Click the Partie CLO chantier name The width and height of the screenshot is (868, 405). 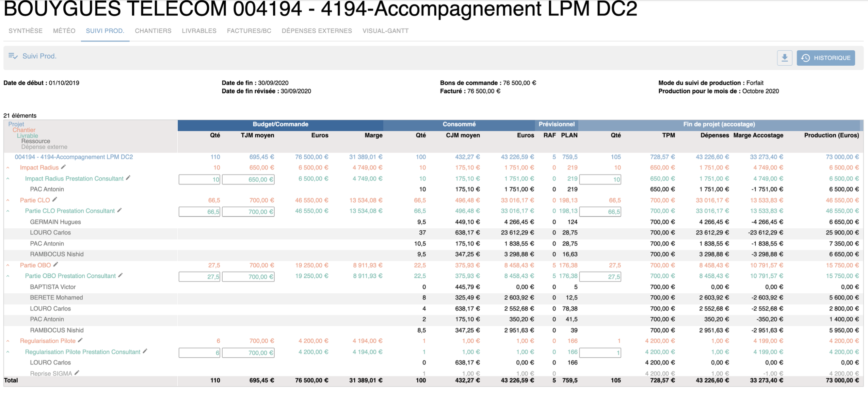35,200
